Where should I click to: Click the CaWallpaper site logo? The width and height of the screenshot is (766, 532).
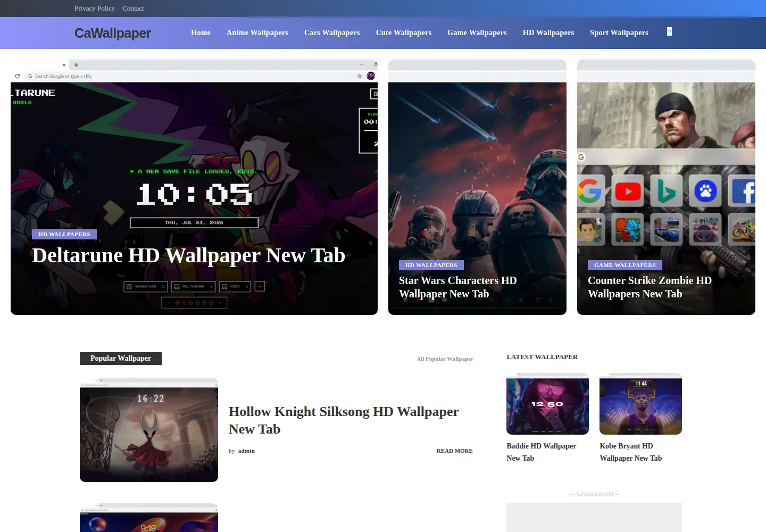tap(113, 33)
